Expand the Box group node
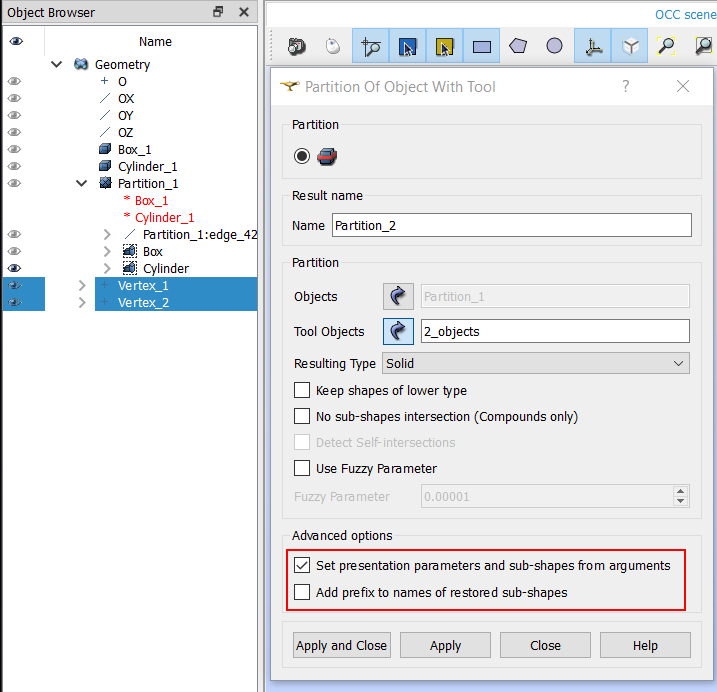The image size is (717, 692). tap(107, 251)
